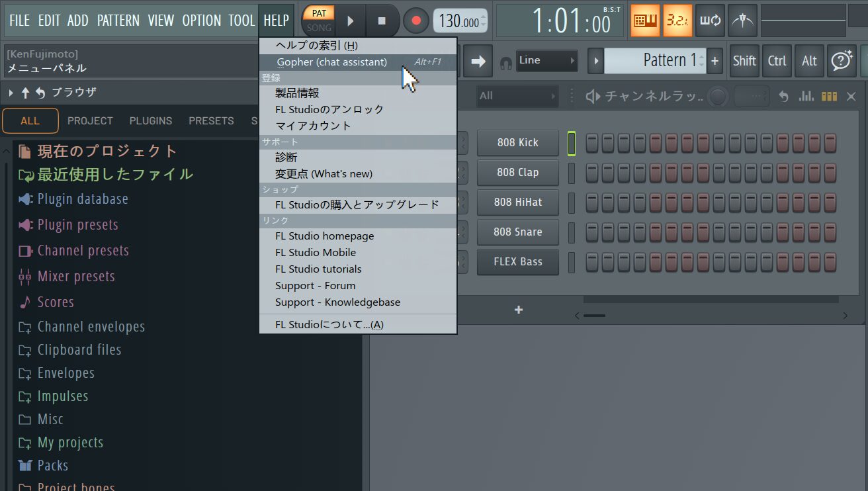Expand the browser options triangle
Viewport: 868px width, 491px height.
pos(10,93)
